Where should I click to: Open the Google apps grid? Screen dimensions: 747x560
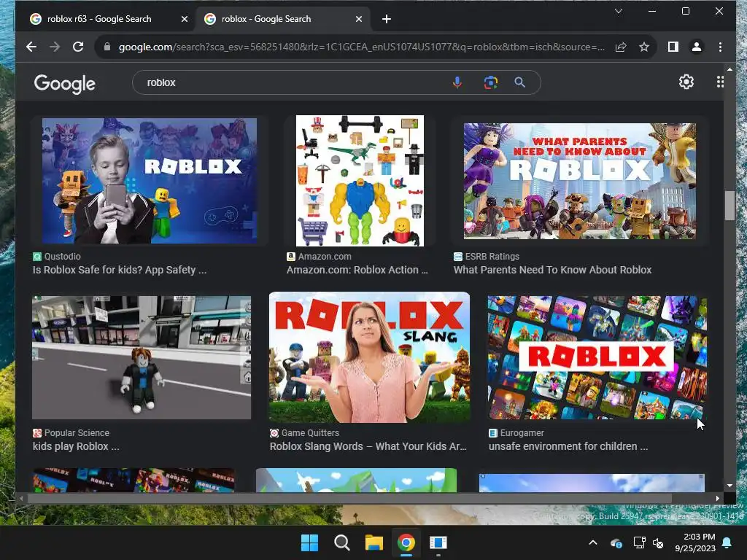[720, 82]
